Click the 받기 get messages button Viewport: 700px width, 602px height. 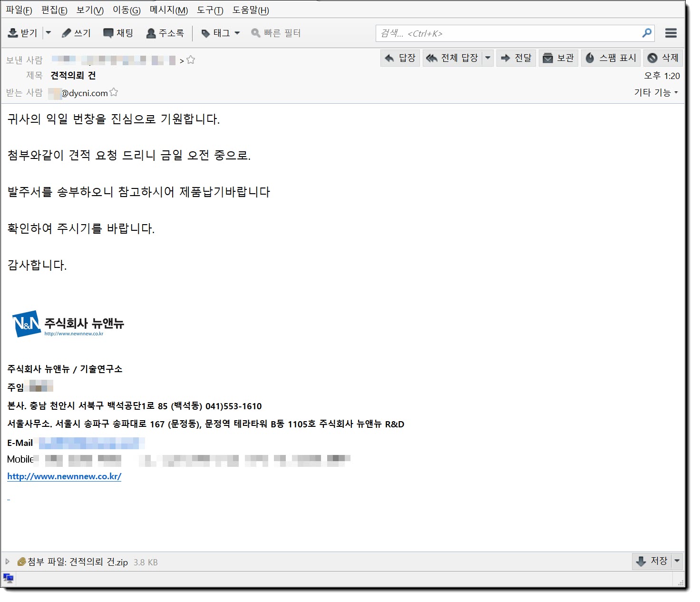click(23, 33)
